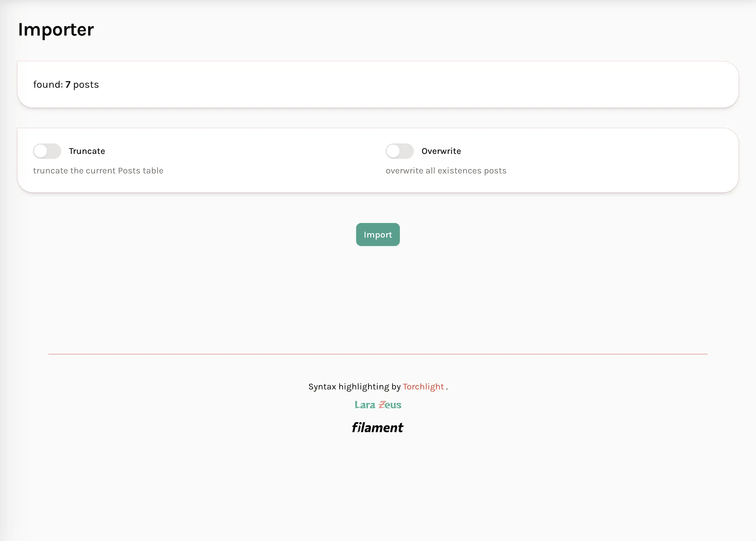Screen dimensions: 756x541
Task: Click the Importer page heading
Action: pos(56,30)
